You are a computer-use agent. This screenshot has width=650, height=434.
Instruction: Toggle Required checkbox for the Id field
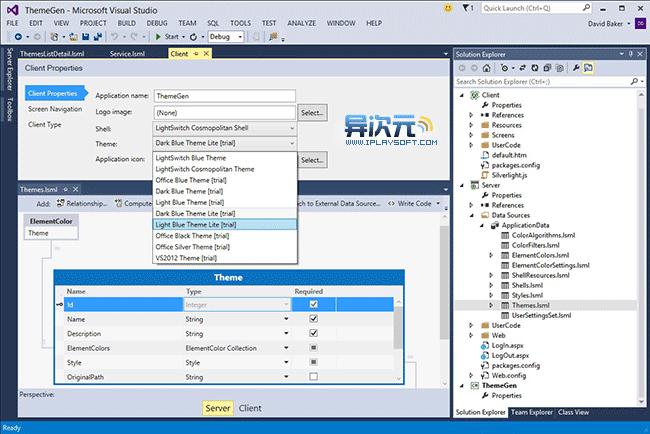point(313,304)
